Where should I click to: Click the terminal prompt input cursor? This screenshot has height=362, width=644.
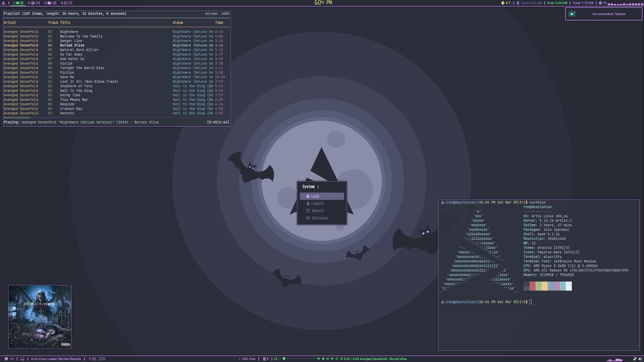click(531, 302)
